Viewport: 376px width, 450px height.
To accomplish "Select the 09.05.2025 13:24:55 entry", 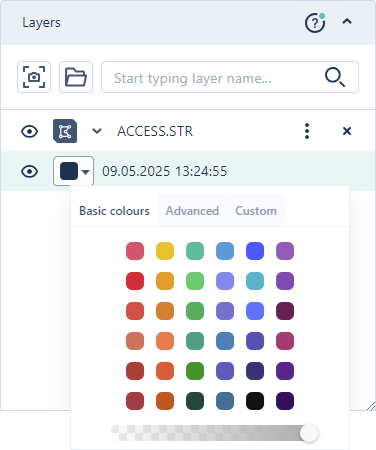I will 165,171.
